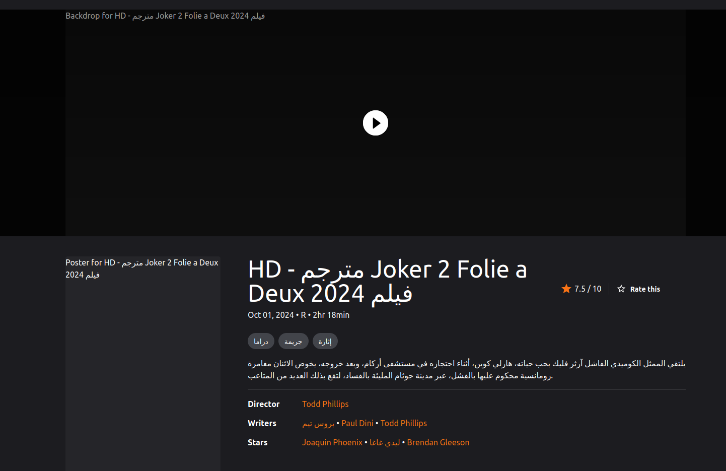
Task: Click the orange rating star icon
Action: coord(566,289)
